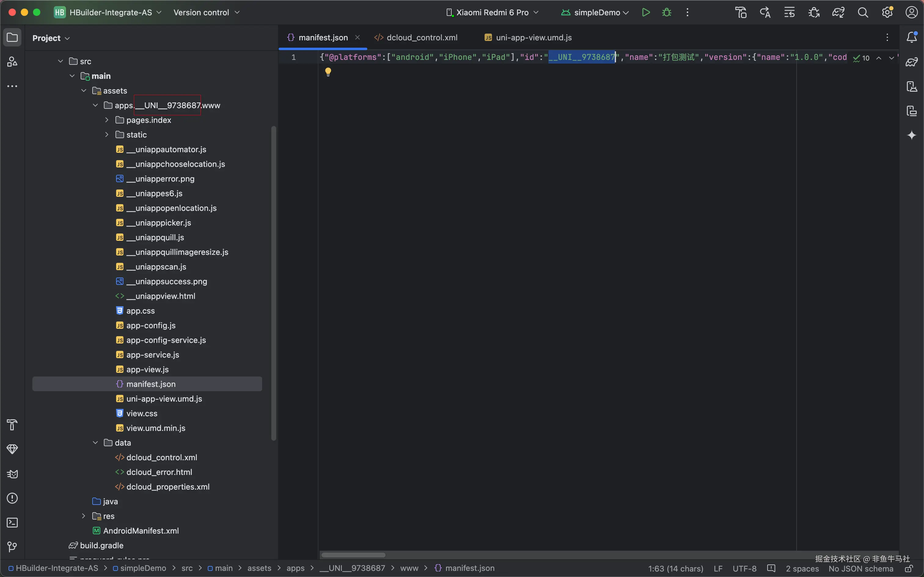Collapse the assets folder
Screen dimensions: 924x577
pyautogui.click(x=84, y=91)
